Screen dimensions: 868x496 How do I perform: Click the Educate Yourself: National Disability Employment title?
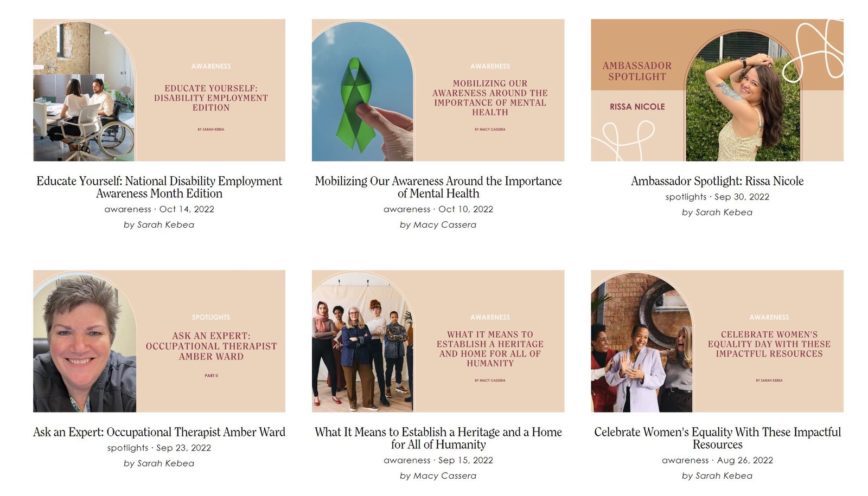point(159,187)
